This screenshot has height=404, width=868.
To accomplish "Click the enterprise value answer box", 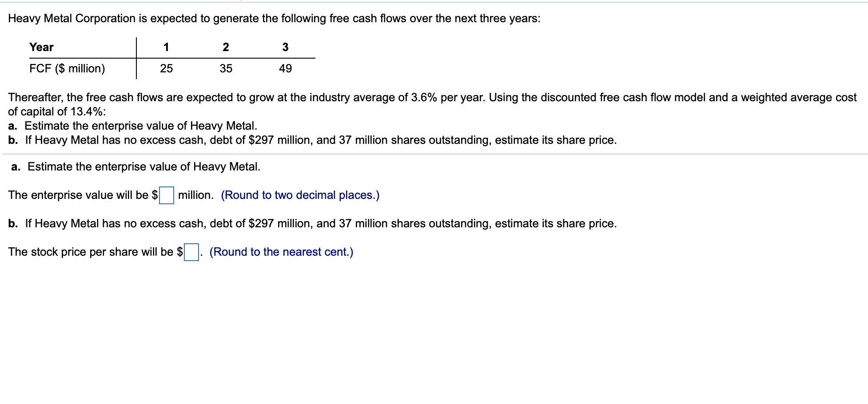I will 167,195.
